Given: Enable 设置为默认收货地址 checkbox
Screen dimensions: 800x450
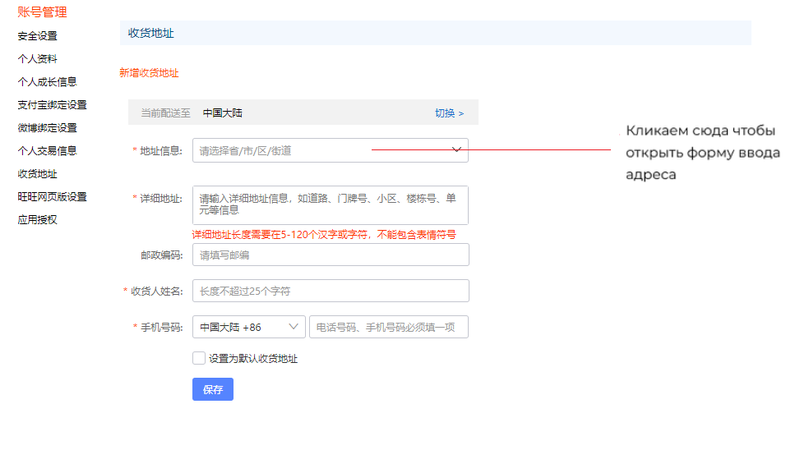Looking at the screenshot, I should (198, 358).
